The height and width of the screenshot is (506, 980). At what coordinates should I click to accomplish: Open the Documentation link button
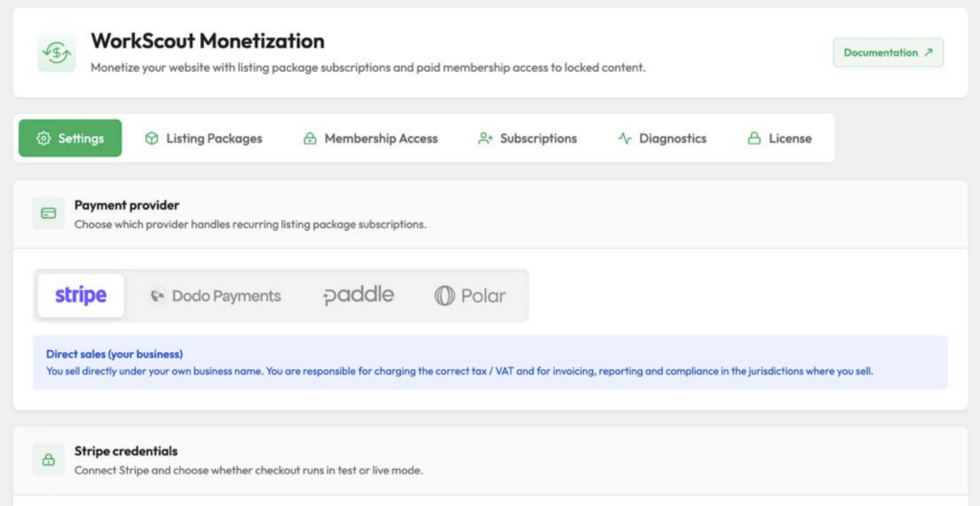click(888, 53)
